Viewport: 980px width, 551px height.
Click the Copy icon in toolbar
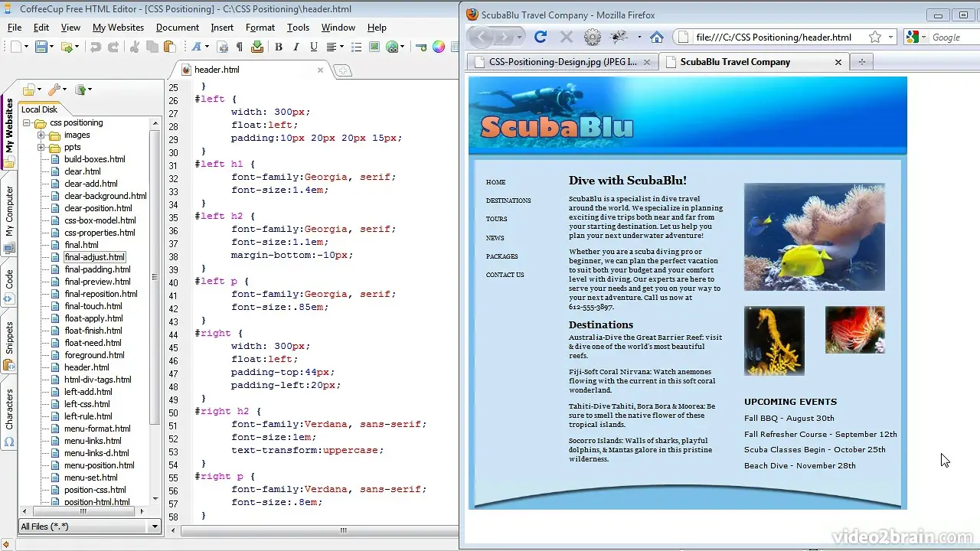(x=152, y=47)
